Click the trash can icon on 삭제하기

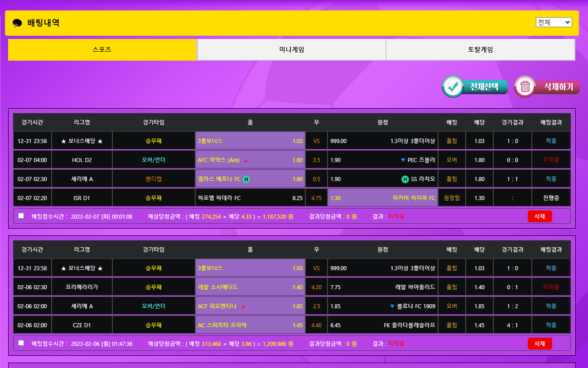[525, 86]
